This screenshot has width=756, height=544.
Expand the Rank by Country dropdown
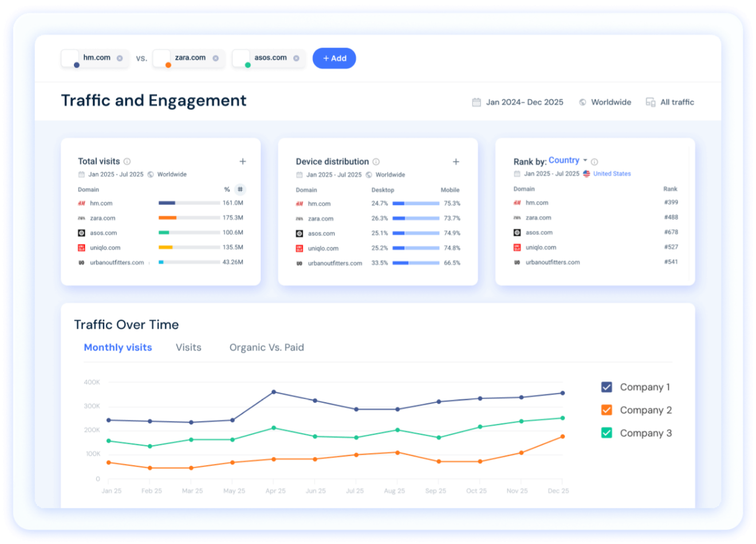coord(568,160)
